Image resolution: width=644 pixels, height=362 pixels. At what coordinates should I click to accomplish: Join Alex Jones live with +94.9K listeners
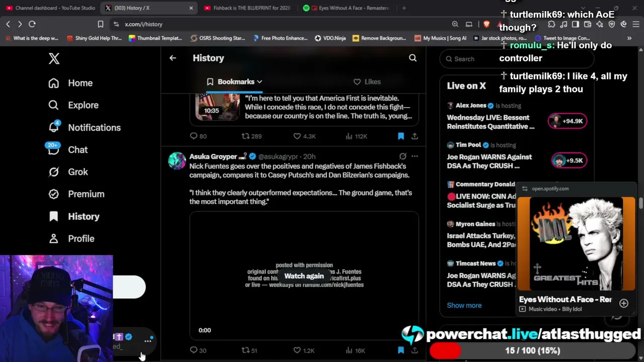point(567,121)
